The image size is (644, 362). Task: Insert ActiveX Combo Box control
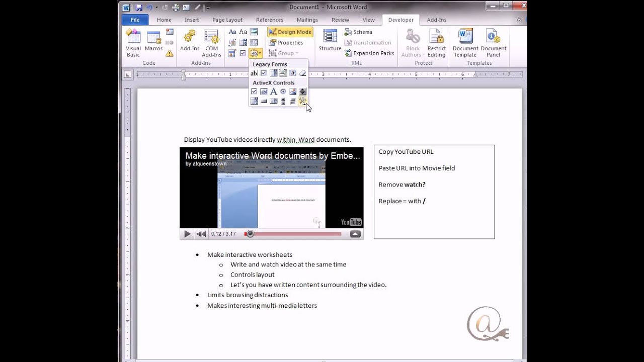254,101
